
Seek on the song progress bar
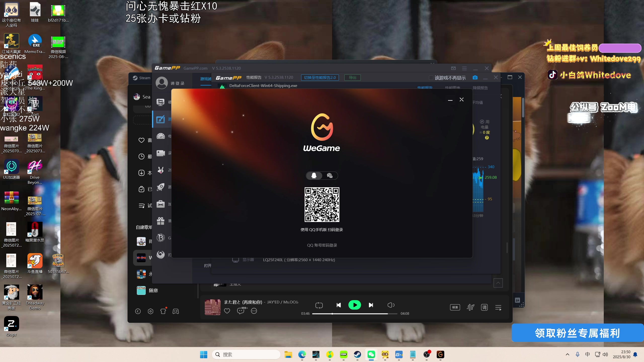tap(355, 314)
